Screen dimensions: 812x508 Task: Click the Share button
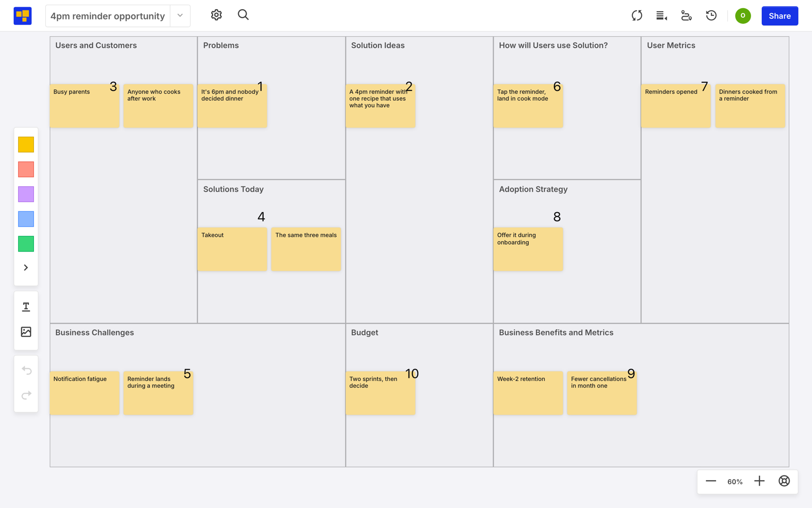point(780,16)
